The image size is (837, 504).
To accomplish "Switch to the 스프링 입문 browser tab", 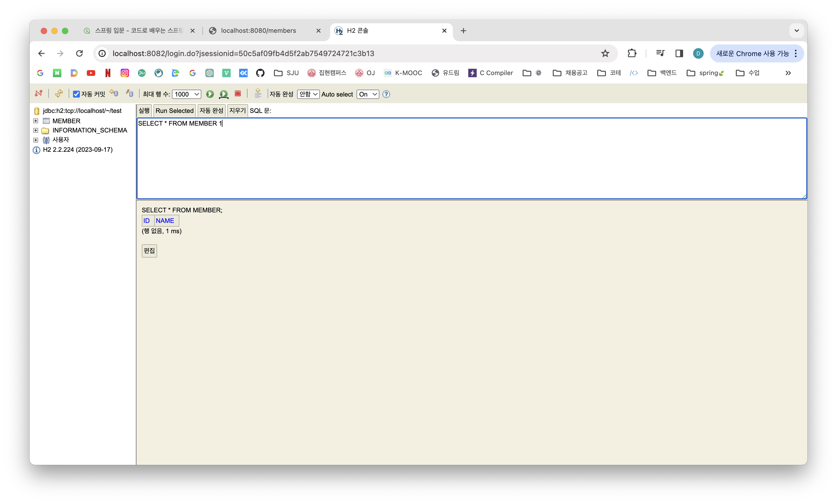I will tap(139, 31).
